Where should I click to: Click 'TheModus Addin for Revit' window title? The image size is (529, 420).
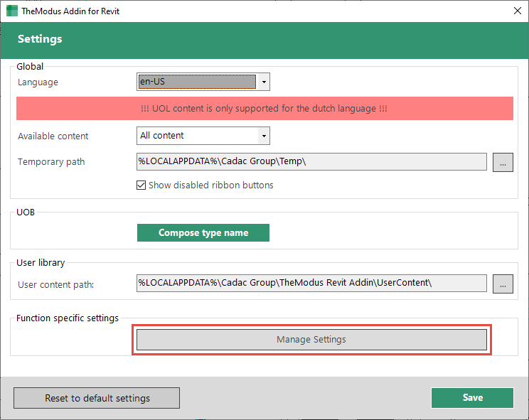(x=70, y=11)
